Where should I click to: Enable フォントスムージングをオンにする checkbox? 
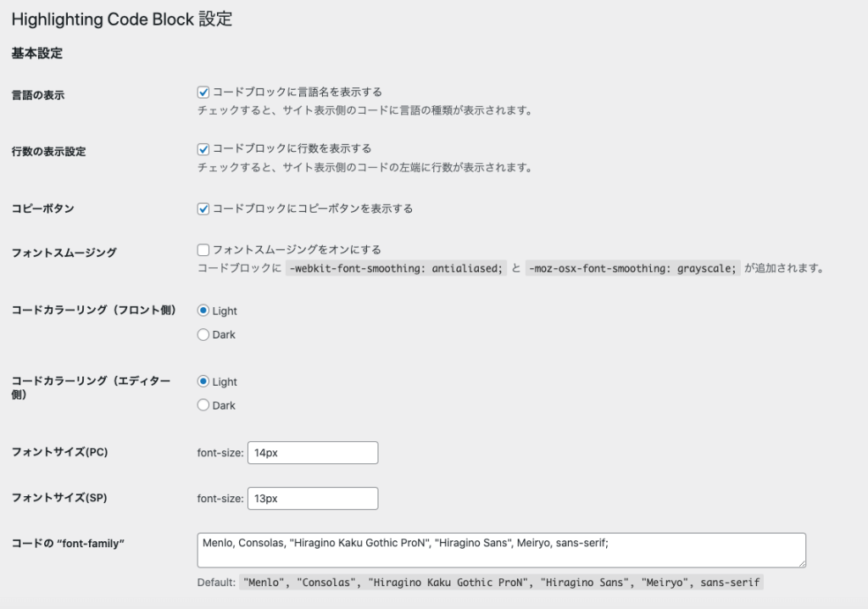(x=203, y=249)
